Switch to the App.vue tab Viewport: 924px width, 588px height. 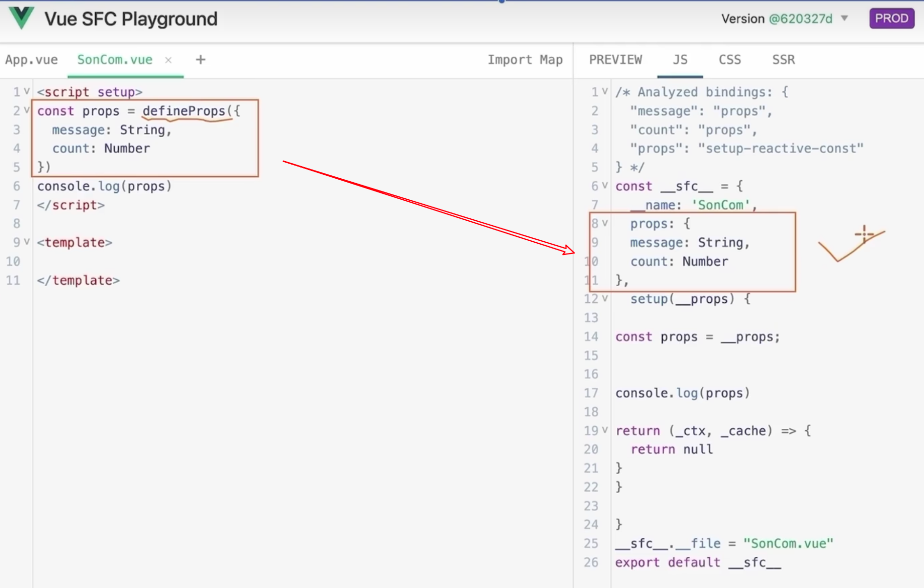(31, 60)
